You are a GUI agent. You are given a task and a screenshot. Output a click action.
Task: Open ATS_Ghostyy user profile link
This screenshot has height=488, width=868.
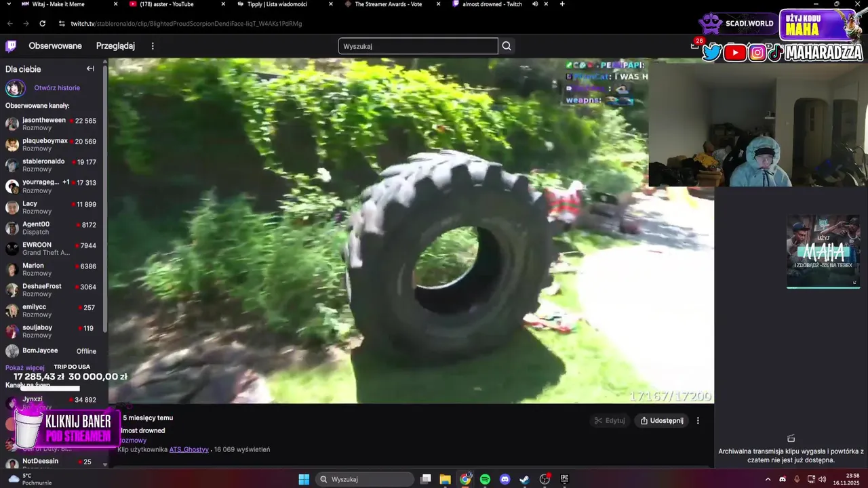click(x=189, y=449)
